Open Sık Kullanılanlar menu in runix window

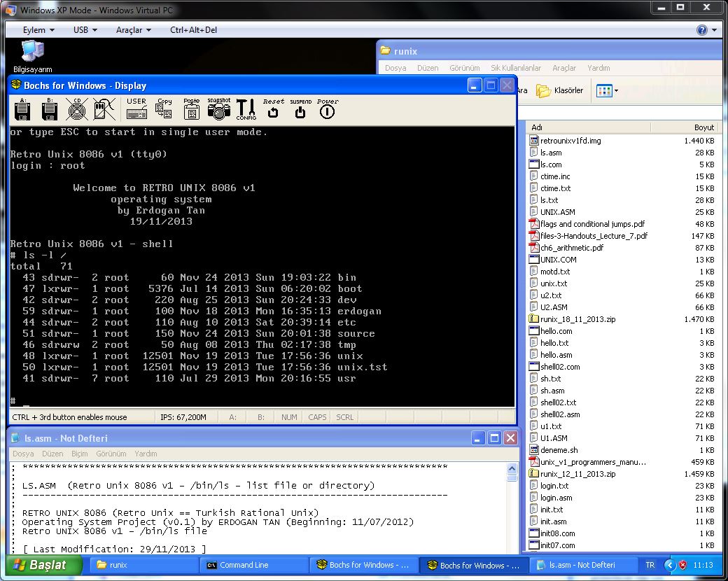tap(516, 68)
